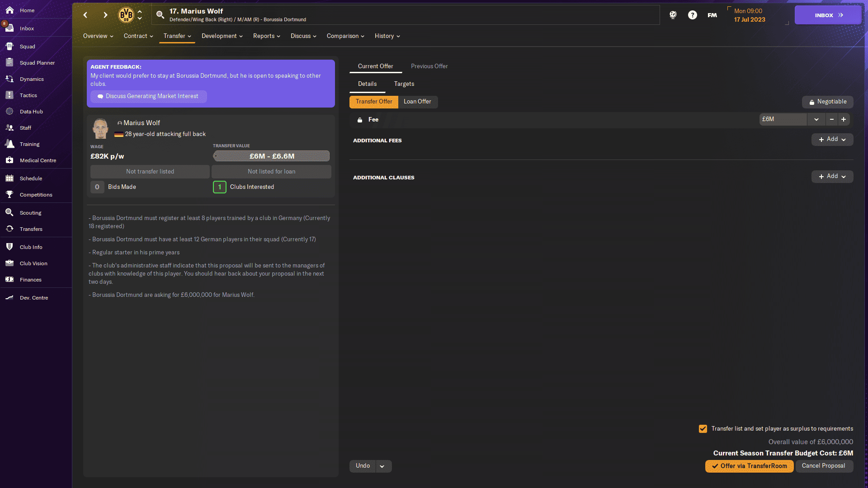This screenshot has height=488, width=868.
Task: Open Dynamics sidebar icon
Action: point(9,79)
